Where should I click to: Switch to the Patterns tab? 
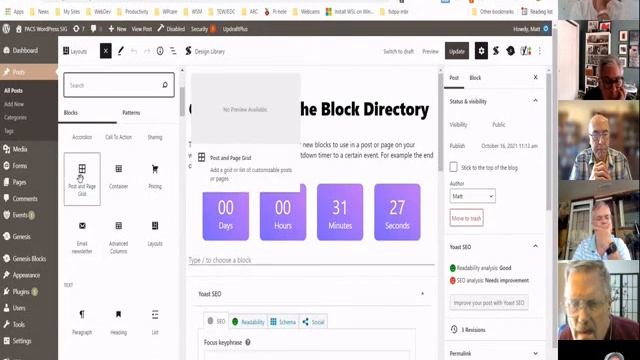click(131, 113)
